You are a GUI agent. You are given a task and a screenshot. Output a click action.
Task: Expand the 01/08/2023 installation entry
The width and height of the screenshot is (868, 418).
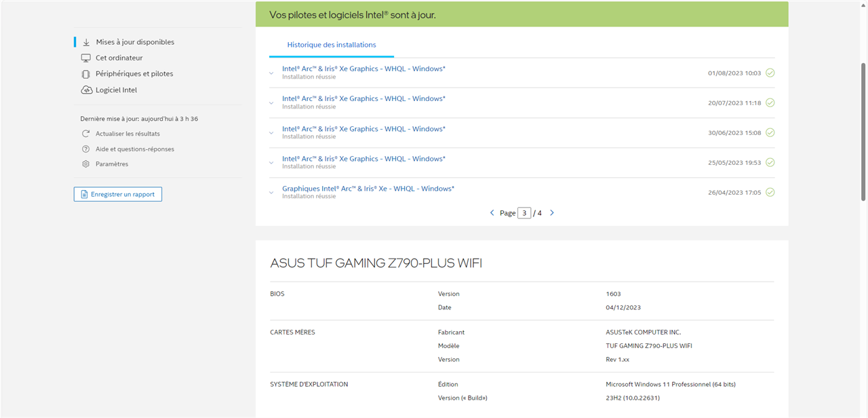click(x=271, y=73)
